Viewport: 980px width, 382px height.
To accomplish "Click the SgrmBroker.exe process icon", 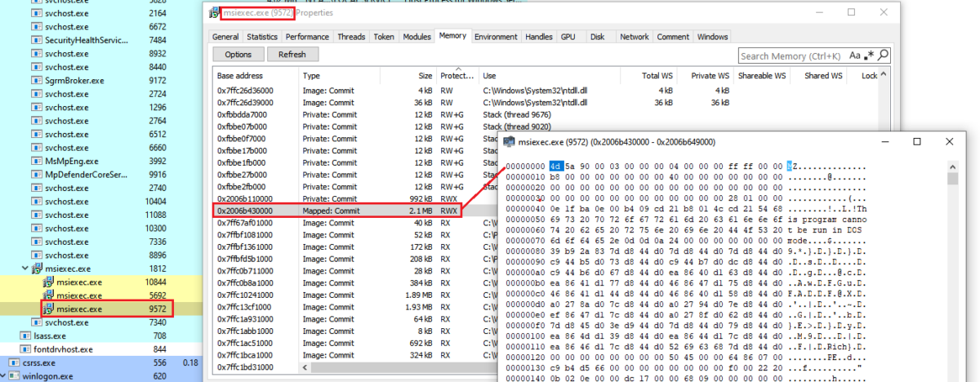I will pos(37,81).
